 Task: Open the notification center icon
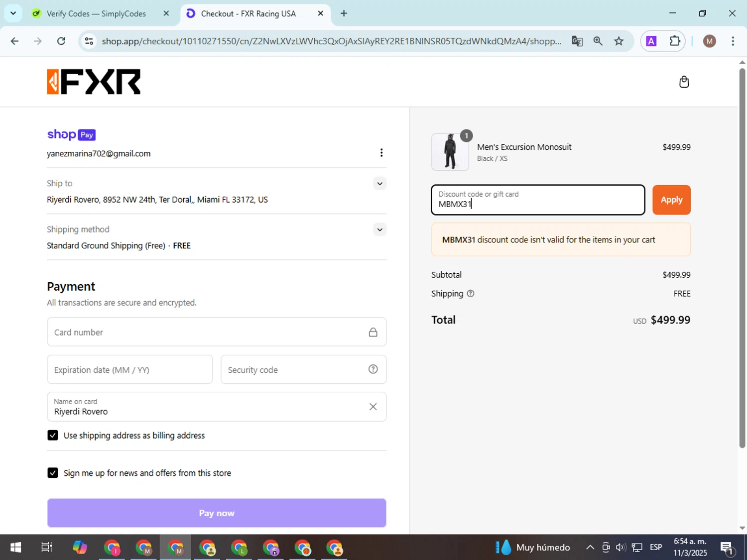(727, 548)
